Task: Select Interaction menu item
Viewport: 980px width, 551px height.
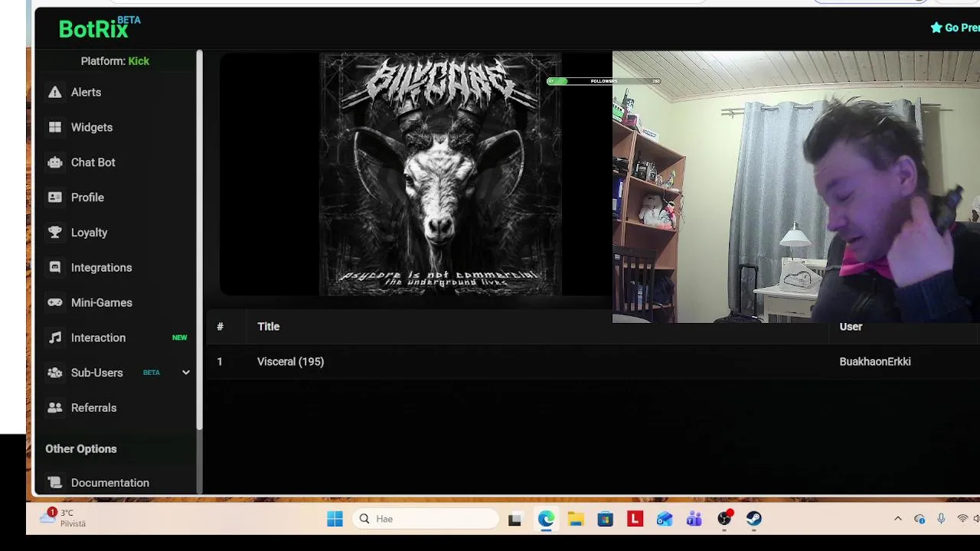Action: pos(98,337)
